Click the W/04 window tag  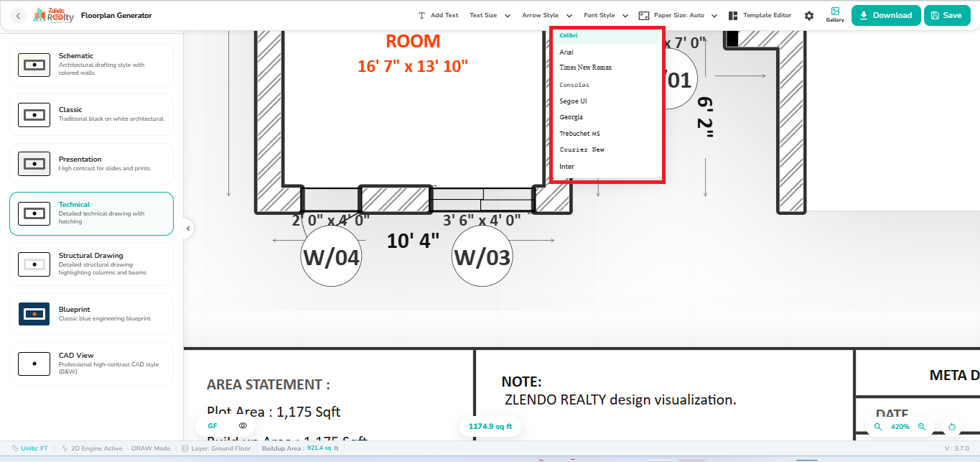tap(330, 257)
